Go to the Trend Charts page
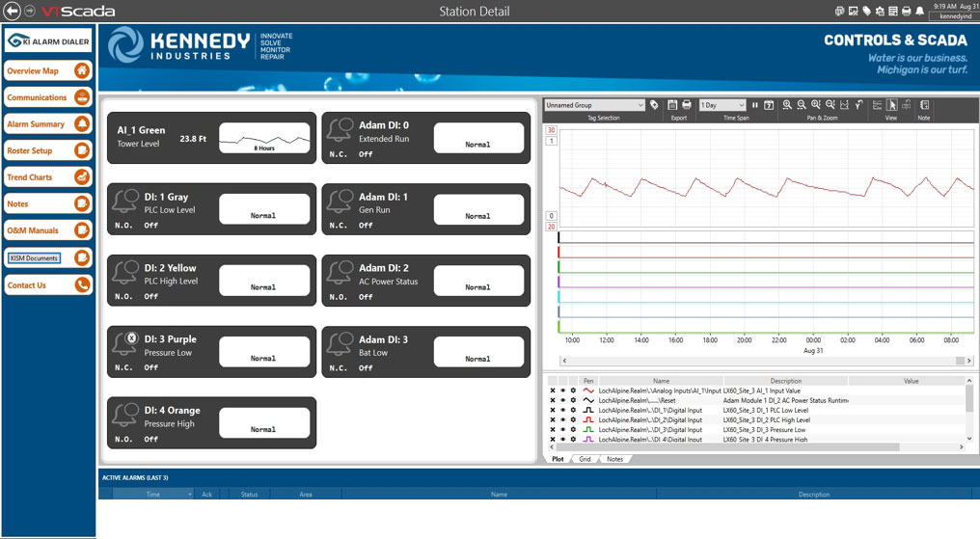 click(48, 177)
